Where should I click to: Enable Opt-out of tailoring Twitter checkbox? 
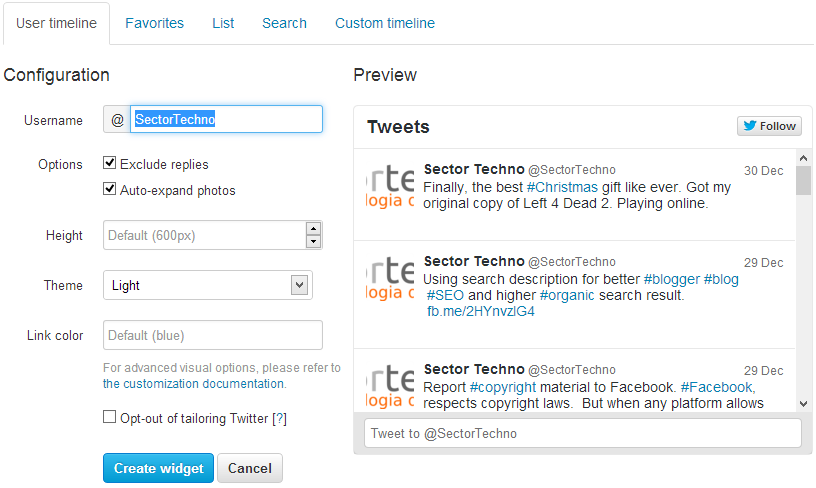109,417
